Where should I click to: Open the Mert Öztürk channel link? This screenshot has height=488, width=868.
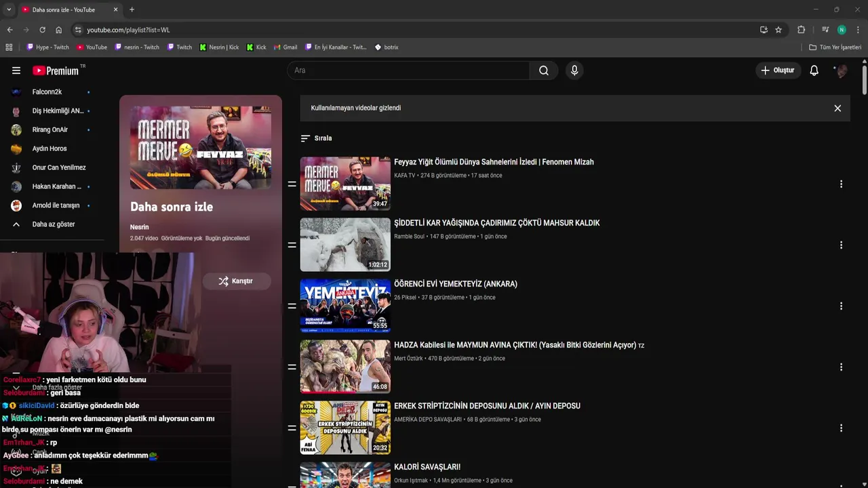pos(408,359)
